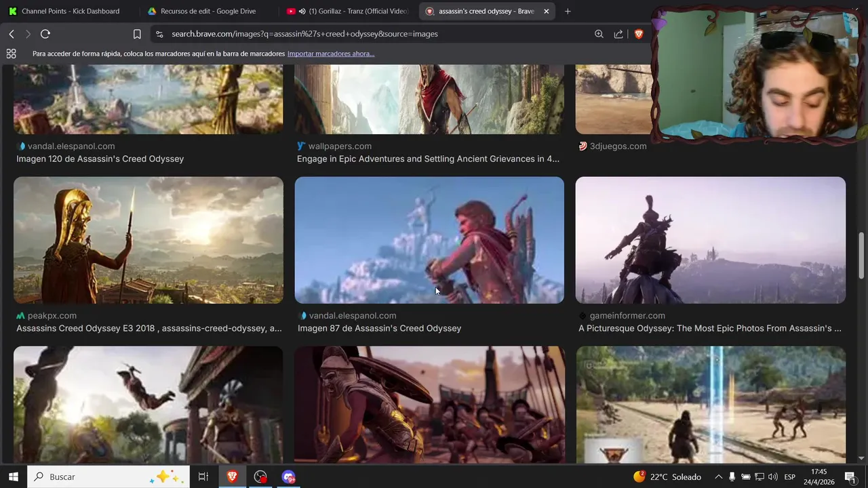Image resolution: width=868 pixels, height=488 pixels.
Task: Open the ship battle shields thumbnail
Action: (x=429, y=405)
